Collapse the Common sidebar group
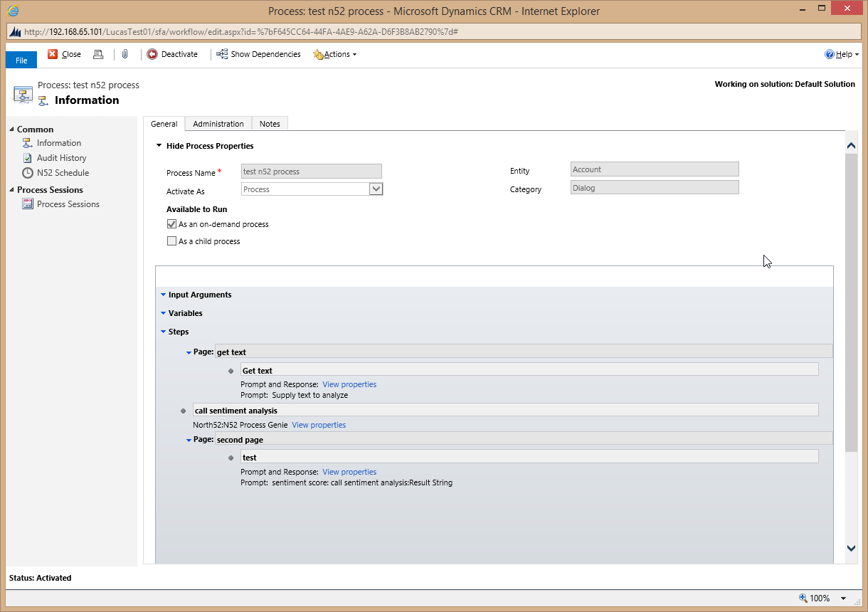The width and height of the screenshot is (868, 612). [x=11, y=130]
